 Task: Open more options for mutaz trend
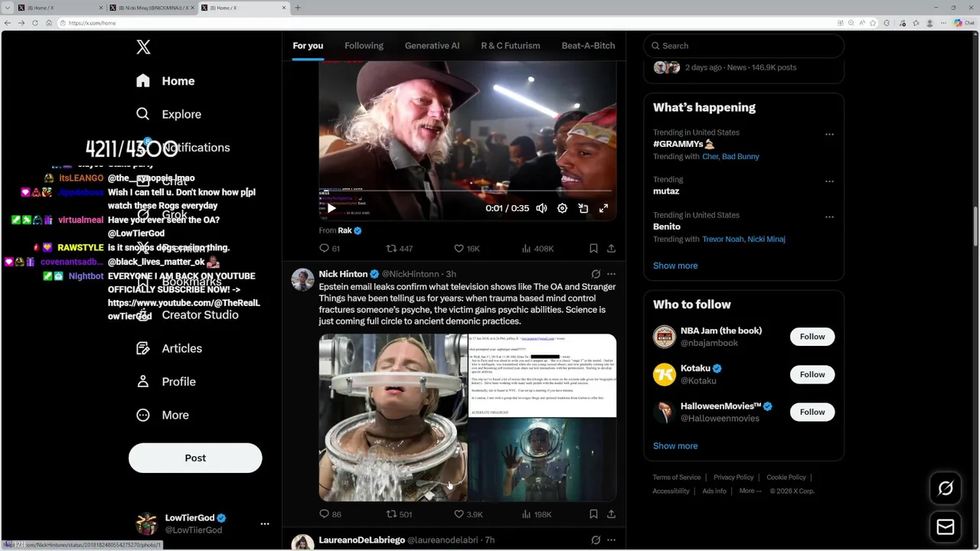pos(829,181)
